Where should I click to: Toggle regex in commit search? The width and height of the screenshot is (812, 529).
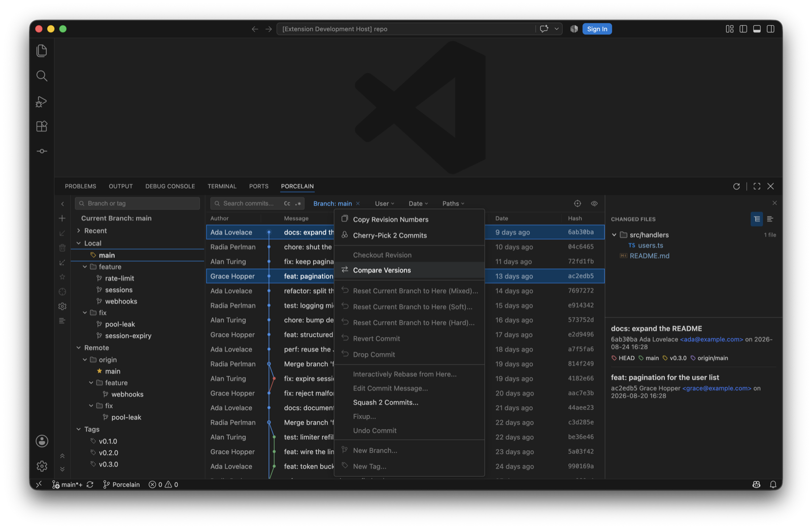298,203
